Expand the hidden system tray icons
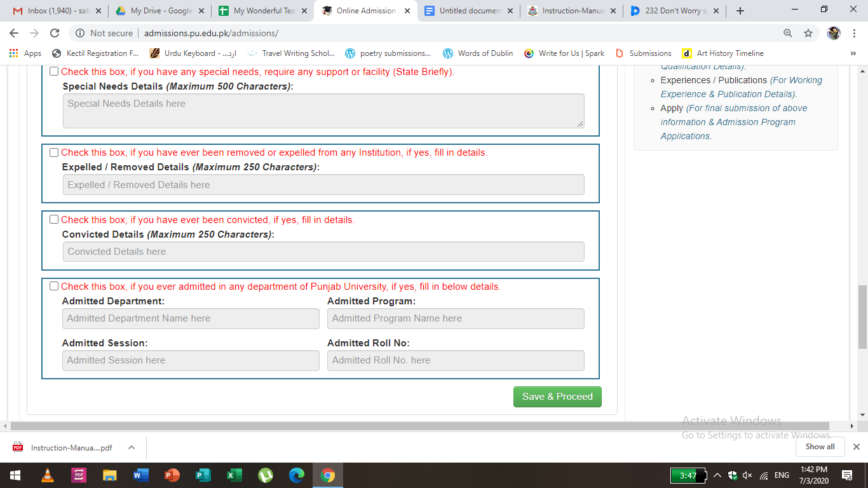Viewport: 868px width, 488px height. [x=717, y=475]
